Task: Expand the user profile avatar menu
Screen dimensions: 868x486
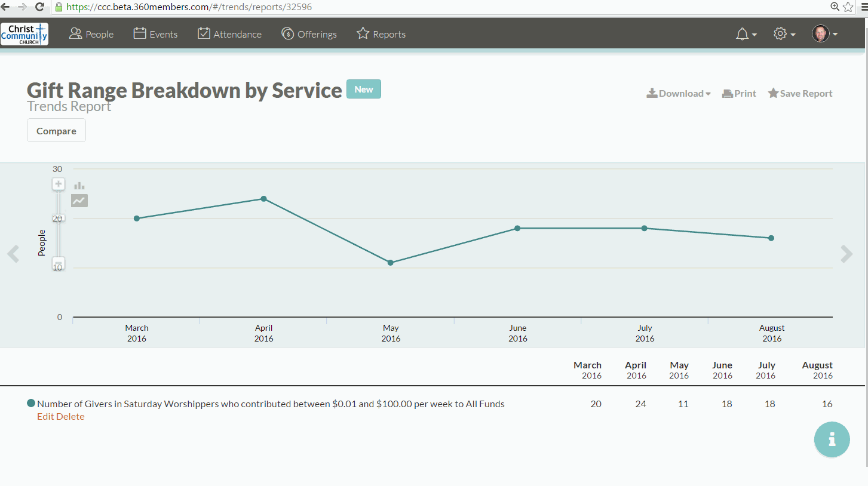Action: click(x=824, y=34)
